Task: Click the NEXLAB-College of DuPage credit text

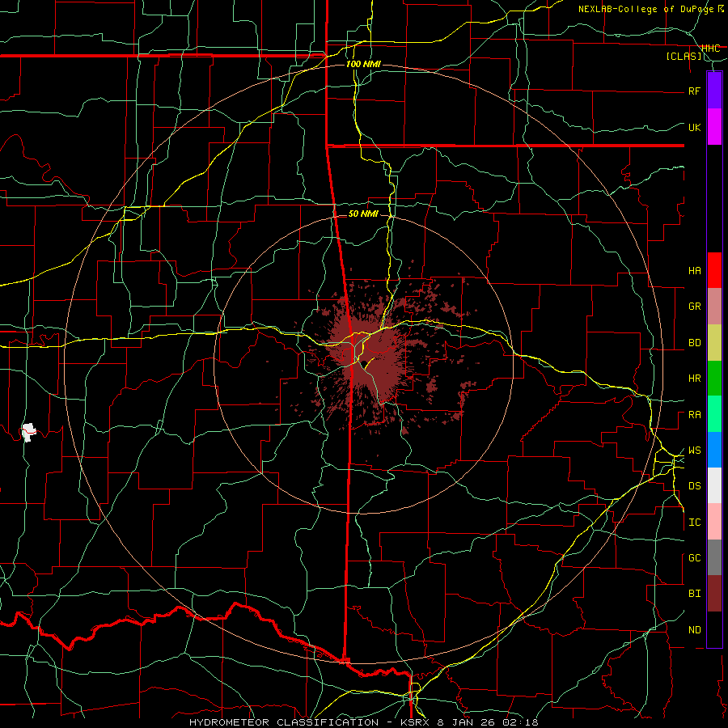Action: coord(645,9)
